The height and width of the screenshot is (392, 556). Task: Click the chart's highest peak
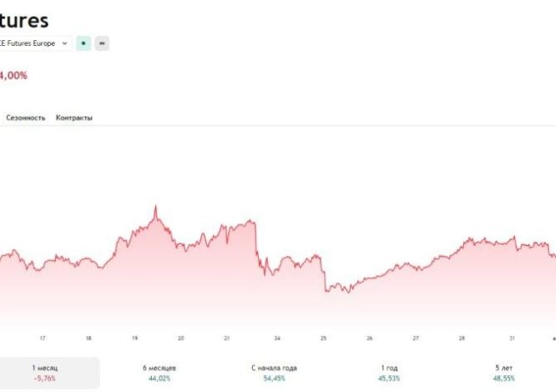(x=155, y=207)
